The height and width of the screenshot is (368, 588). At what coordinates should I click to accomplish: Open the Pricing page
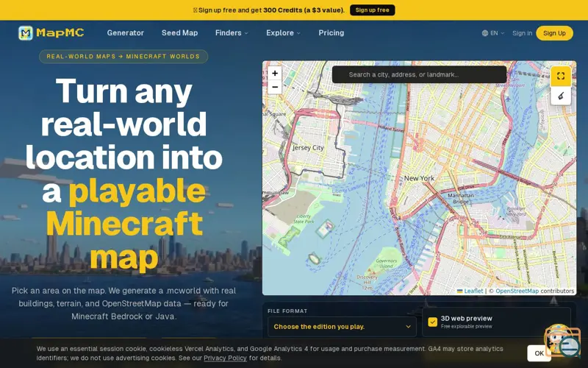331,33
